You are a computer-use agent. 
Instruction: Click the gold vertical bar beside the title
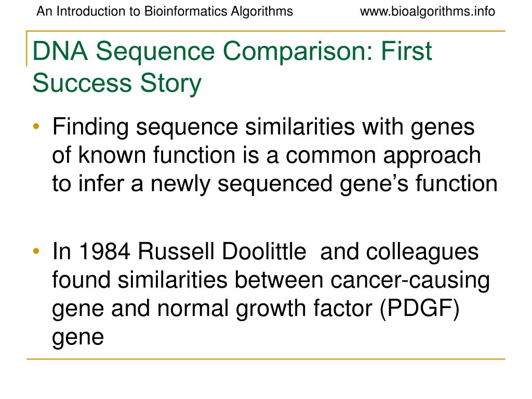pyautogui.click(x=27, y=48)
